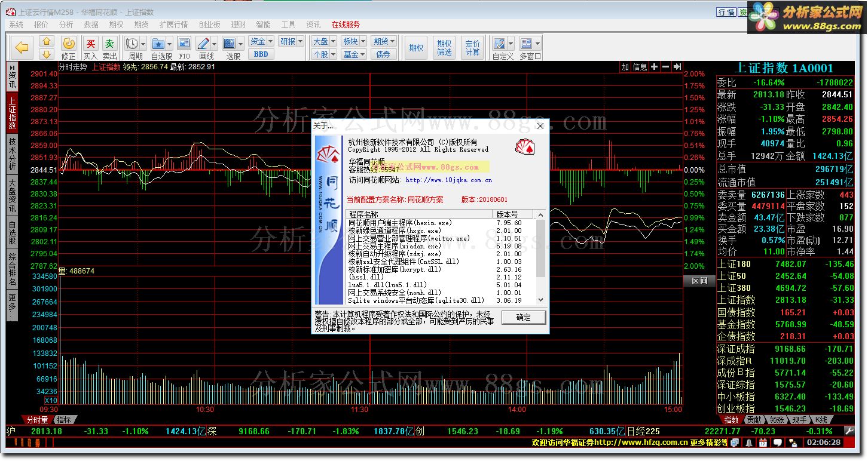Click the 期权筛选 toolbar button
Screen dimensions: 868x461
(444, 48)
